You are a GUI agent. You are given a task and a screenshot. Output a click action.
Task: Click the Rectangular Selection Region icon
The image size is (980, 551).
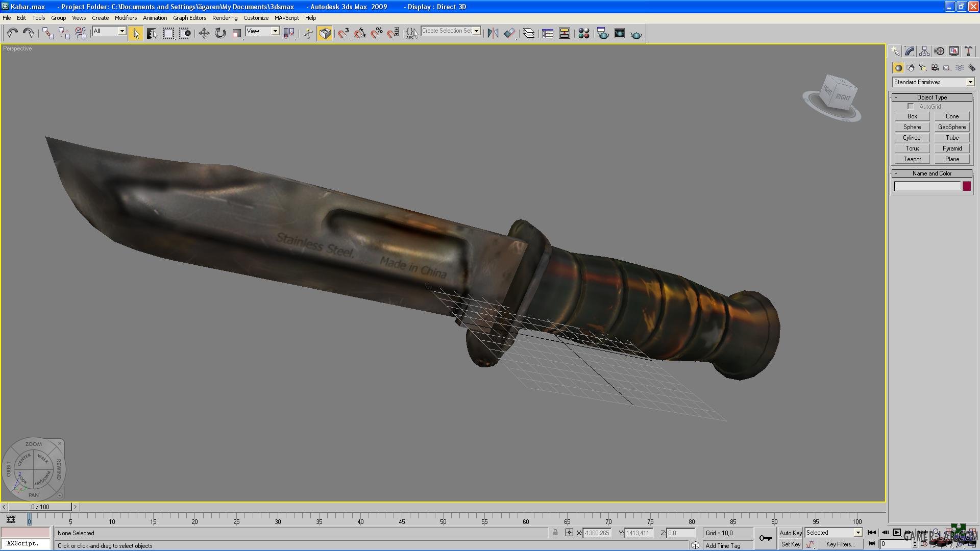pyautogui.click(x=168, y=33)
